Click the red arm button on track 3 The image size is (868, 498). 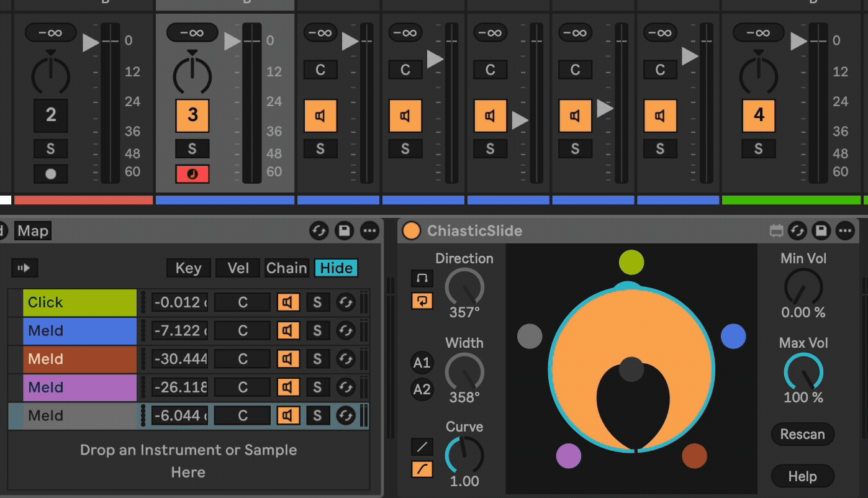pyautogui.click(x=192, y=174)
